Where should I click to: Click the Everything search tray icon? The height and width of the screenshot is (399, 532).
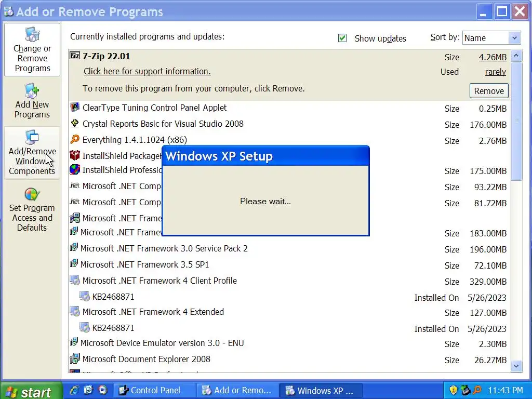[477, 390]
